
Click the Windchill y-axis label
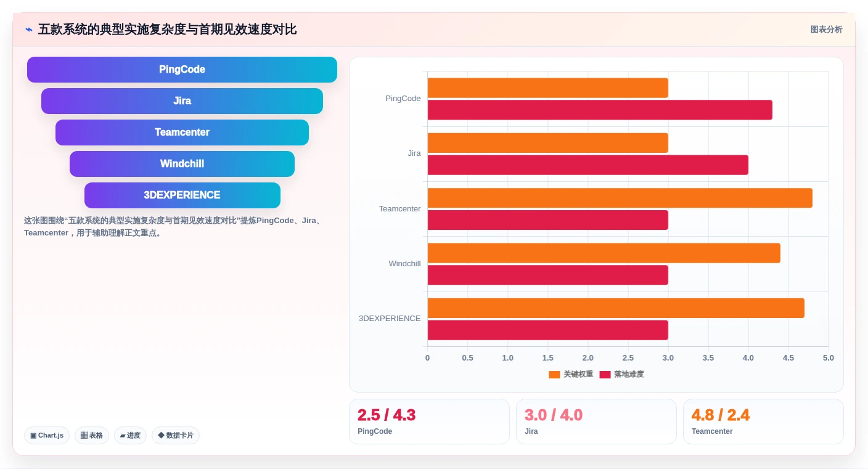click(x=404, y=264)
